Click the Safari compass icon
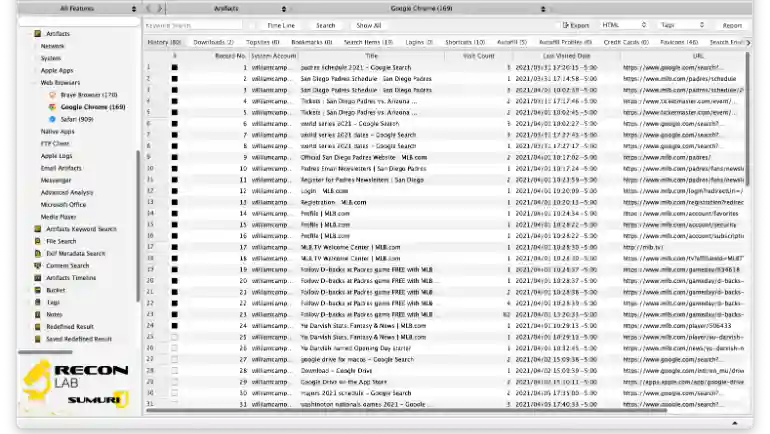The width and height of the screenshot is (770, 434). (53, 119)
